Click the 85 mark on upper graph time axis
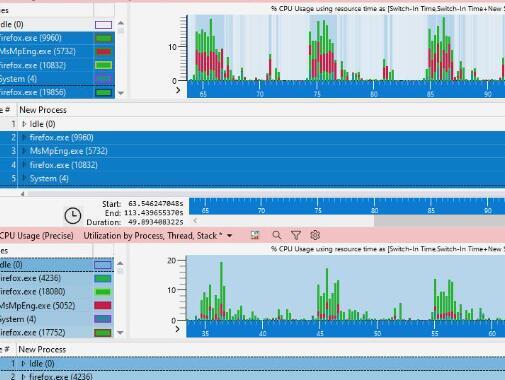505x380 pixels. (430, 94)
